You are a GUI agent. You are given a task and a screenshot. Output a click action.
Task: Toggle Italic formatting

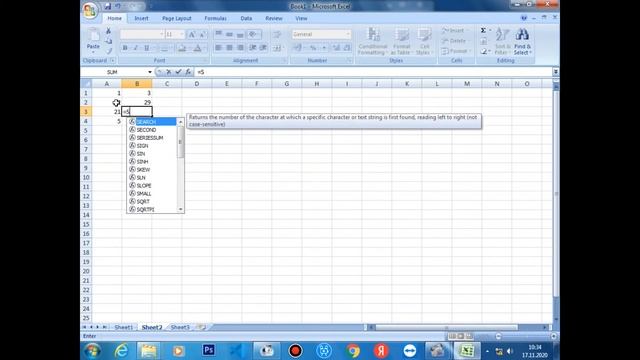[x=136, y=48]
